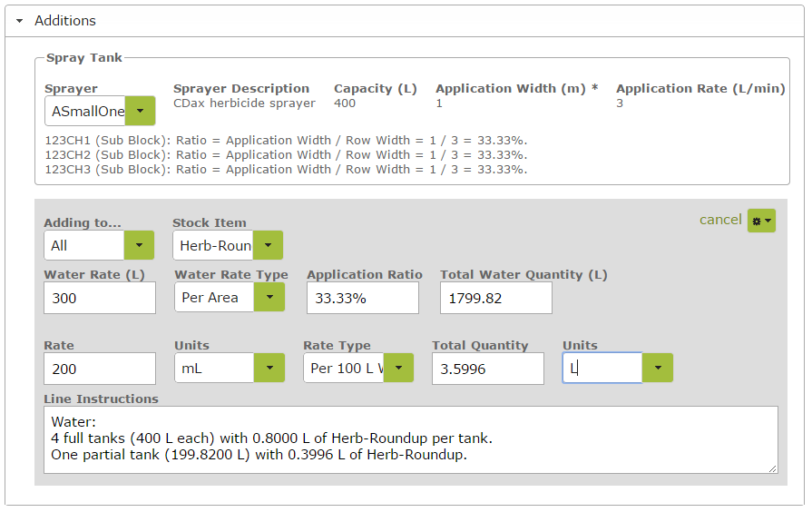Click the Water Rate field with 300
Viewport: 812px width, 512px height.
point(100,298)
